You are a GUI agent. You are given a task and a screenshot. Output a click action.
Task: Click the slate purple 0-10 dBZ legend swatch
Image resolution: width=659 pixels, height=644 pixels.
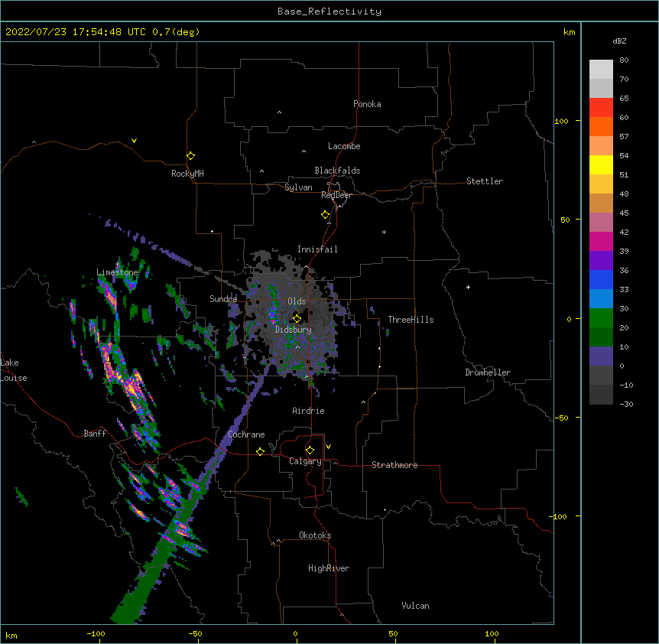pyautogui.click(x=601, y=356)
